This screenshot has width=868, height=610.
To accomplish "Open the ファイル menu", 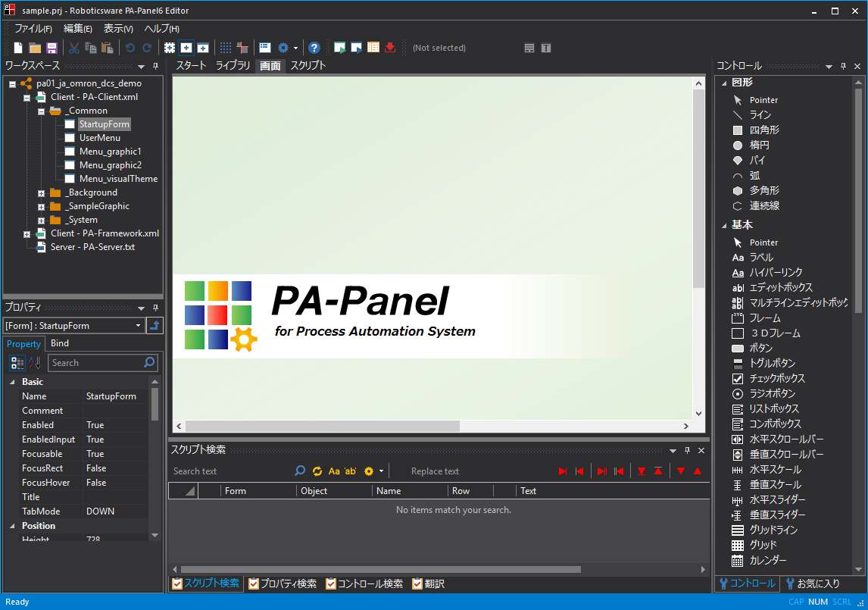I will 33,29.
